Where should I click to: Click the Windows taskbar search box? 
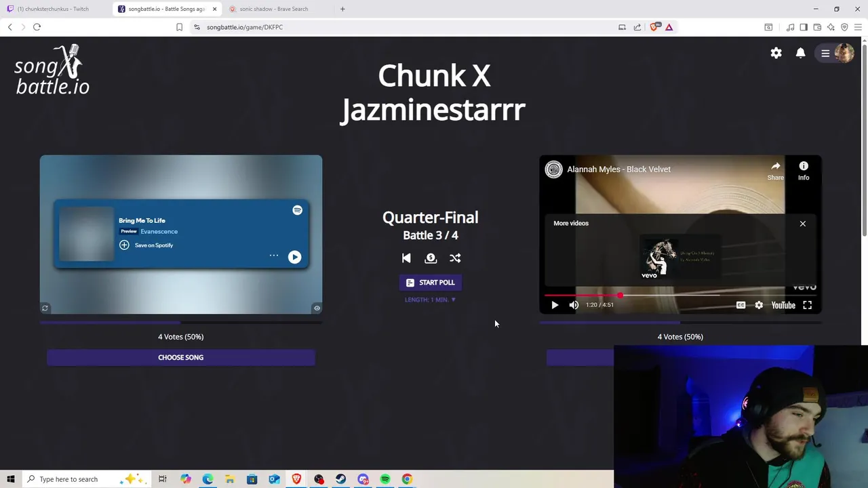coord(87,479)
